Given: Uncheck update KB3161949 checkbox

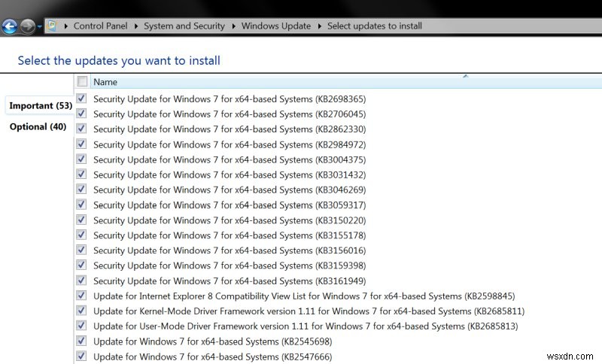Looking at the screenshot, I should tap(81, 280).
